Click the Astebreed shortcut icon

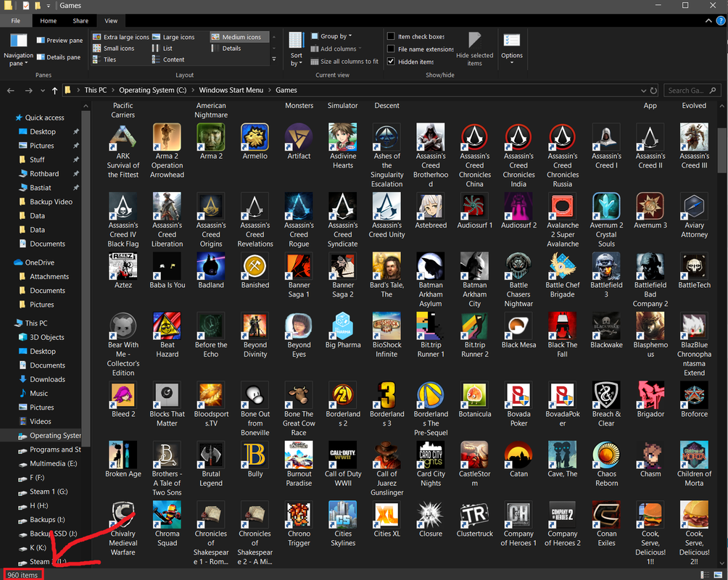click(x=431, y=206)
